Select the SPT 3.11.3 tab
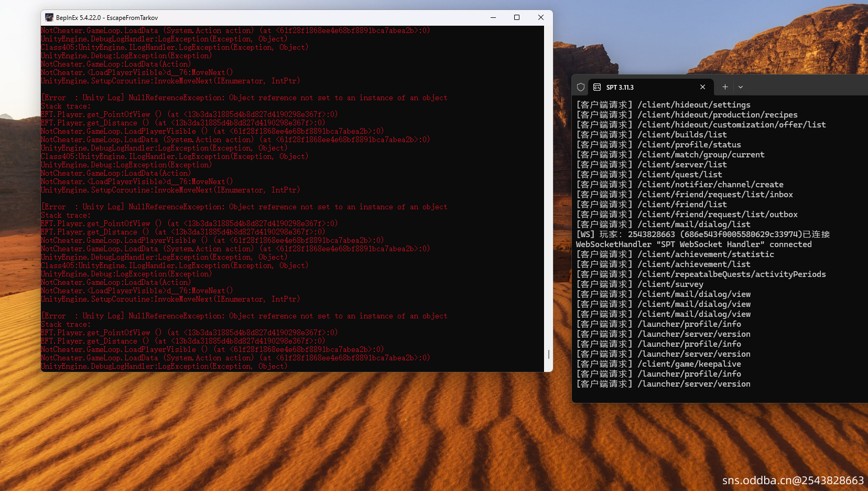The width and height of the screenshot is (868, 491). click(x=650, y=87)
